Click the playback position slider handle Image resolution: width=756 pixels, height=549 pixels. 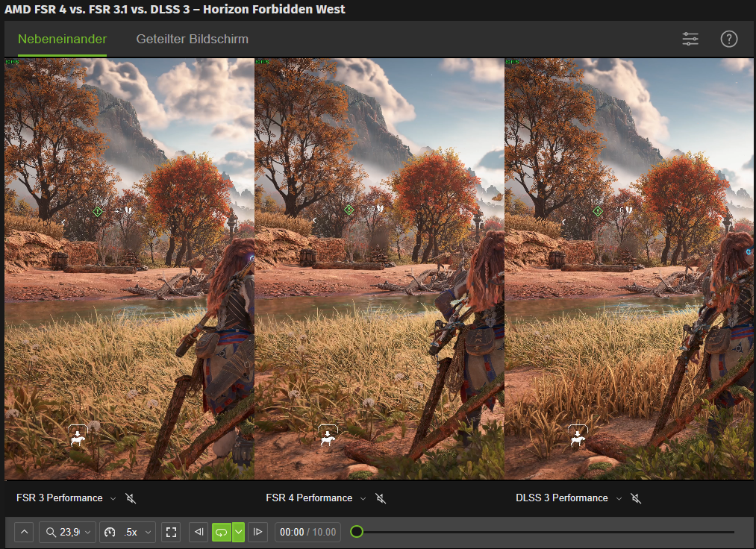tap(357, 532)
